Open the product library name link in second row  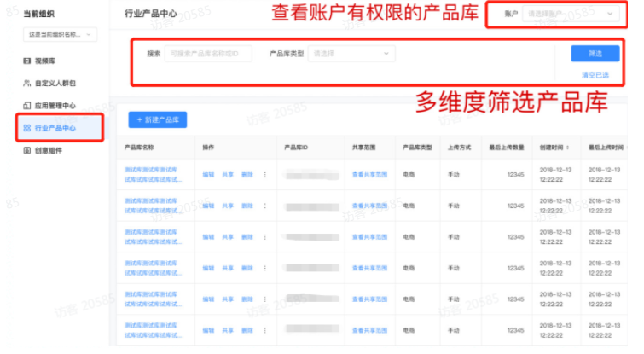(153, 206)
